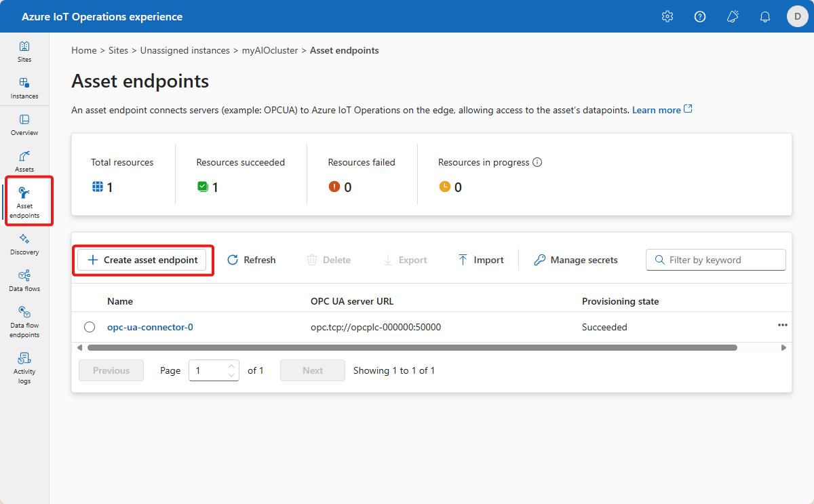
Task: Open Data flows in the sidebar
Action: click(x=24, y=281)
